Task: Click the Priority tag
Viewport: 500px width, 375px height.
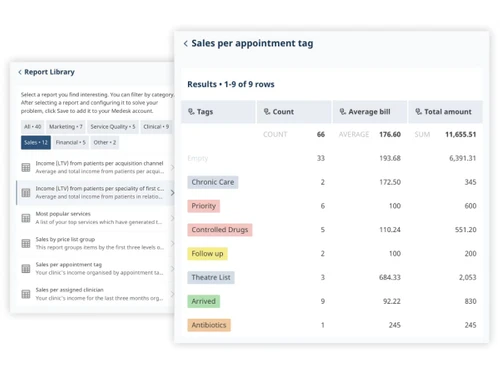Action: 203,206
